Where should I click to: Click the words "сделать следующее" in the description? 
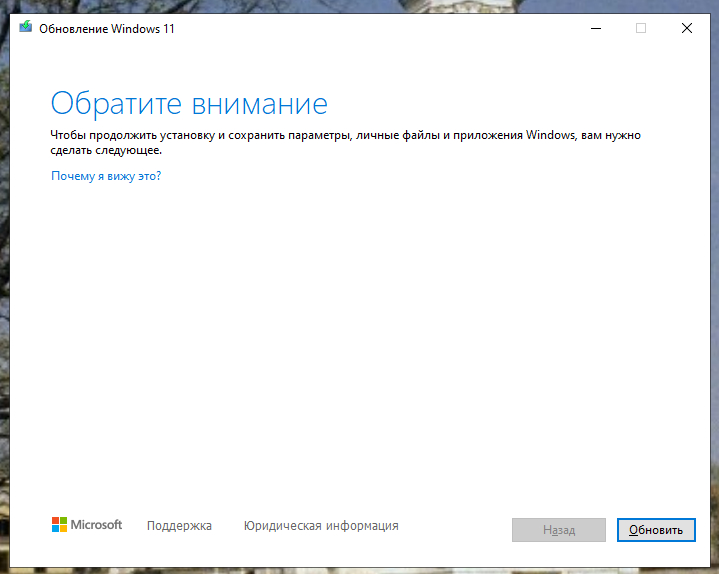point(106,151)
